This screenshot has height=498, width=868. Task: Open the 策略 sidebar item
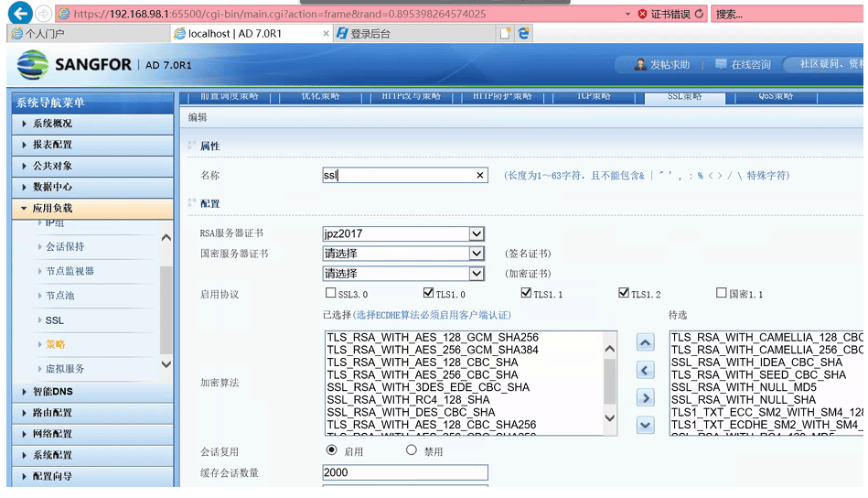point(56,344)
